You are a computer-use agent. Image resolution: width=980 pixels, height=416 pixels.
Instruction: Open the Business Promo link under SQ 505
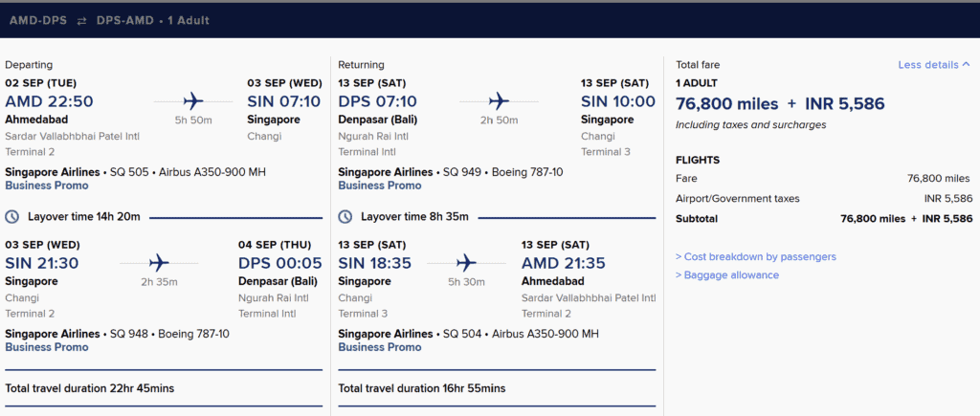[47, 186]
